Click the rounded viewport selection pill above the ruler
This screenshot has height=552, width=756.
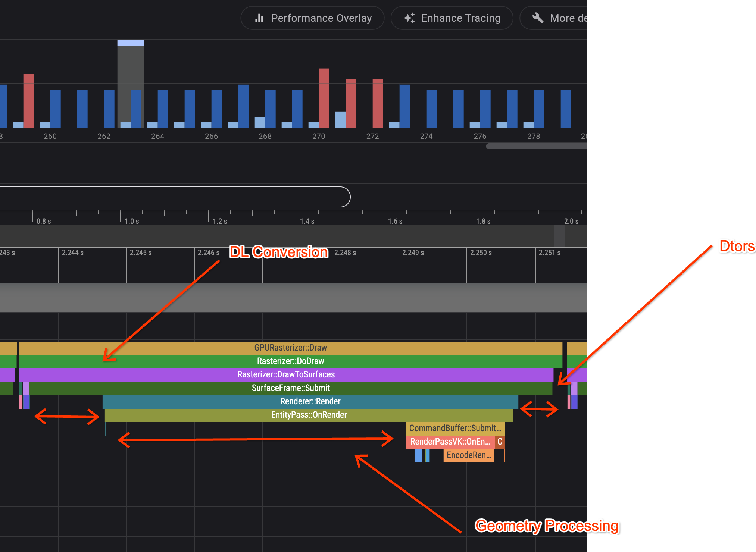point(172,197)
